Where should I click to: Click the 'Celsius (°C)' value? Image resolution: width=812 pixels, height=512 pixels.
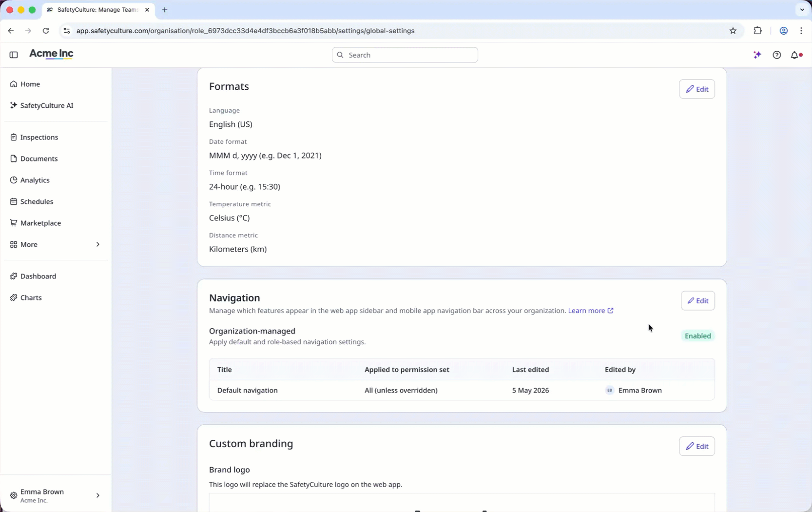[229, 218]
